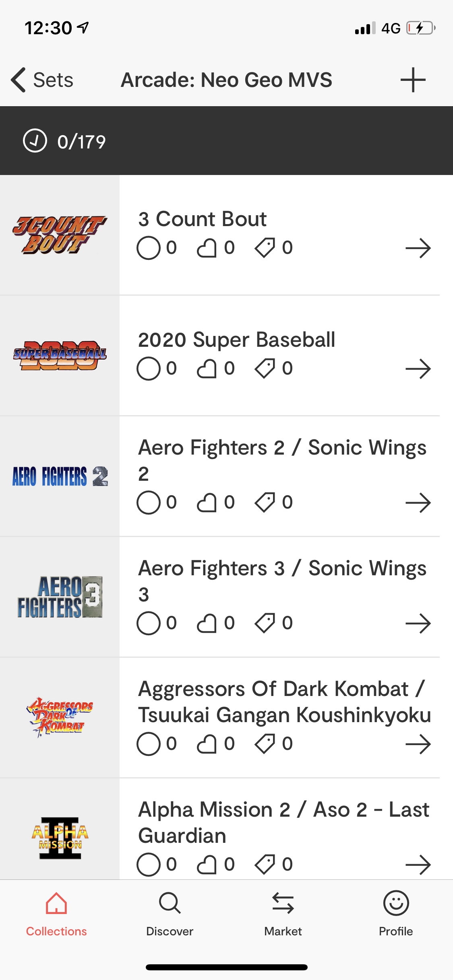Tap the plus icon to add item
This screenshot has height=980, width=453.
coord(413,80)
